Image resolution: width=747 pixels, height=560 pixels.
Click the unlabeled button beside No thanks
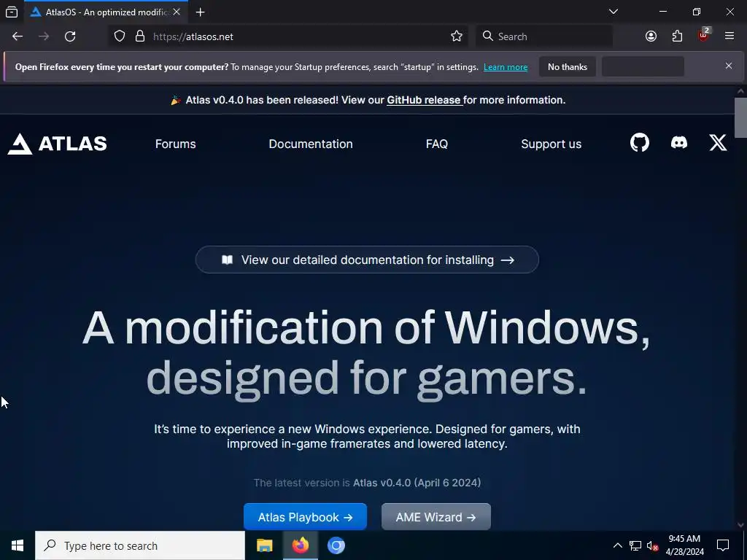[643, 66]
